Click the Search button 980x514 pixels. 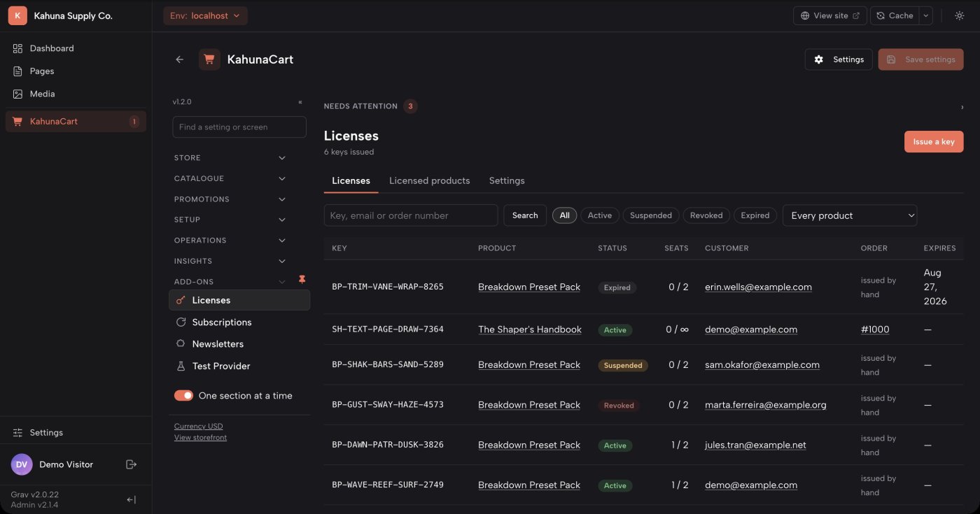coord(525,215)
